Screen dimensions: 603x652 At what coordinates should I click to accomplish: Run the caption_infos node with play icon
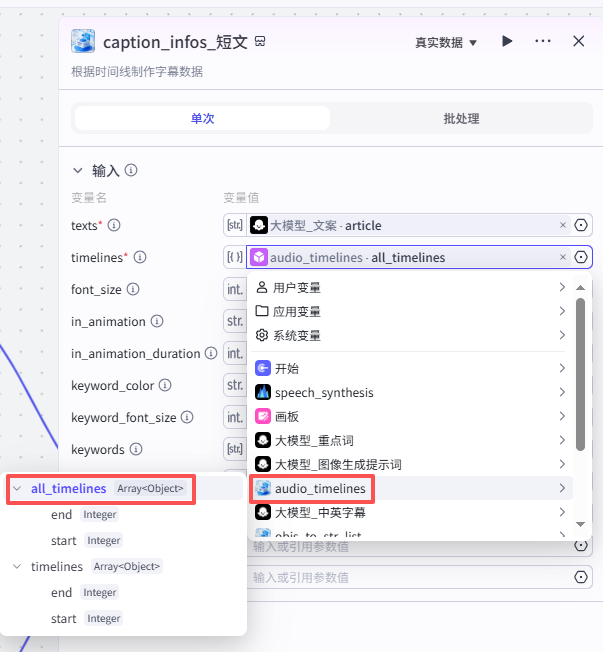(x=507, y=41)
